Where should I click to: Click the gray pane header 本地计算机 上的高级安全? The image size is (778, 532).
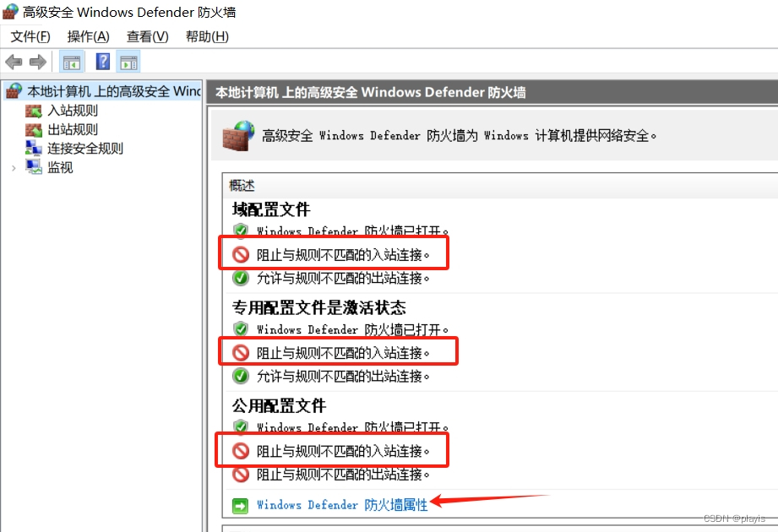click(x=371, y=93)
